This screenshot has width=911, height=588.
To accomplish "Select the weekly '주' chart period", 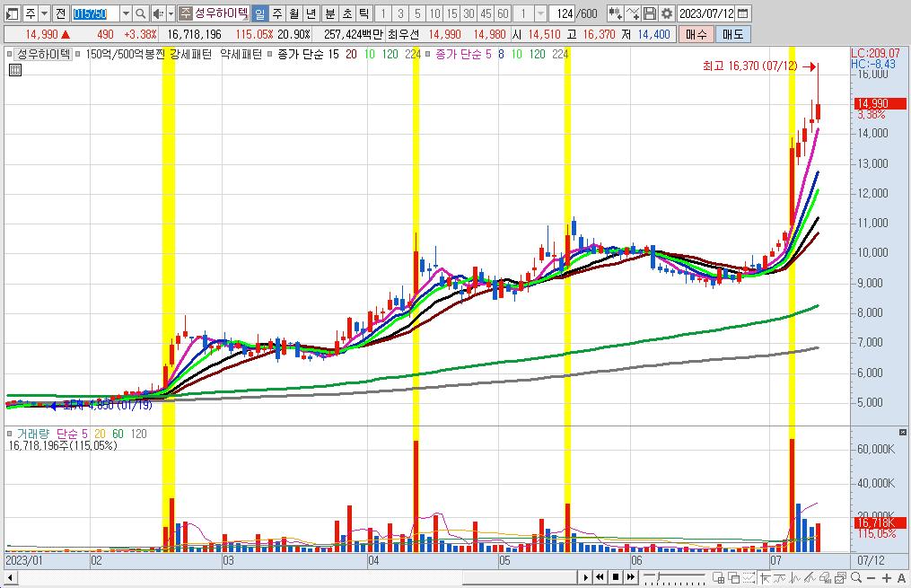I will tap(277, 13).
